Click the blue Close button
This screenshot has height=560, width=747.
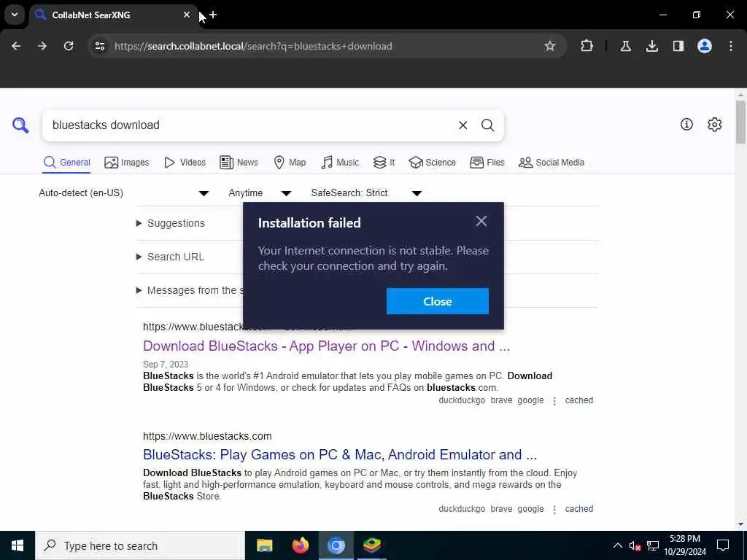coord(438,301)
